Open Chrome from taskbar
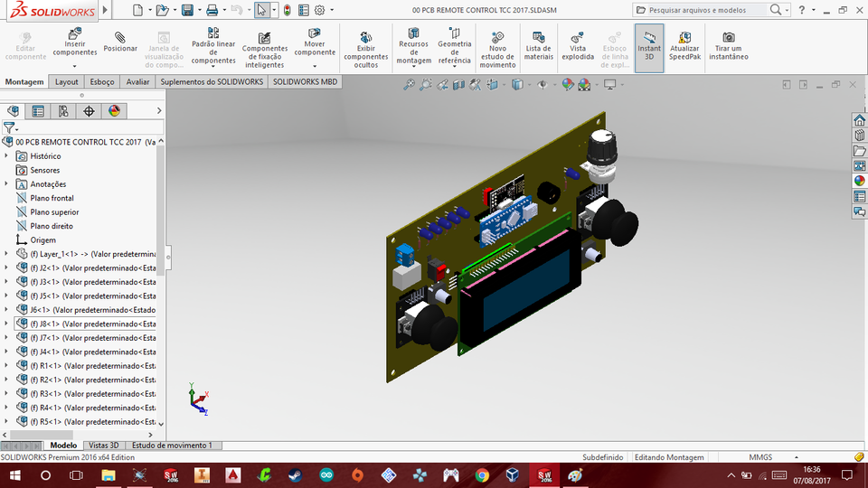The width and height of the screenshot is (868, 488). [x=482, y=475]
